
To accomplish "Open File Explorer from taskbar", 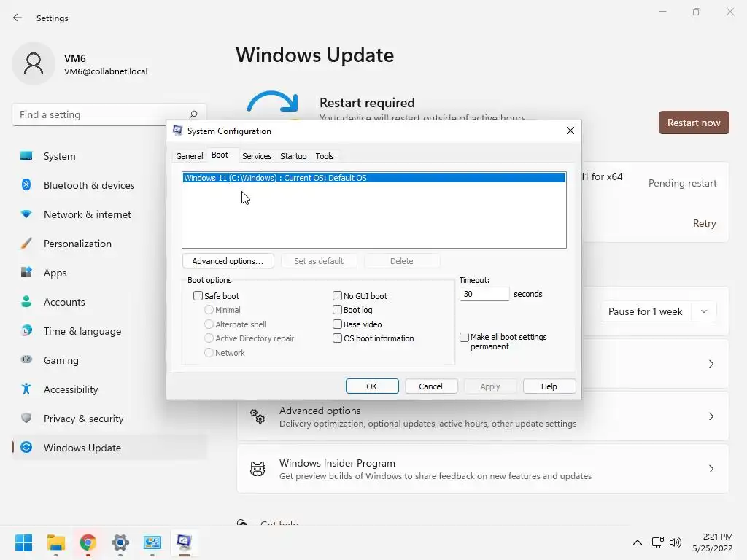I will pos(55,542).
